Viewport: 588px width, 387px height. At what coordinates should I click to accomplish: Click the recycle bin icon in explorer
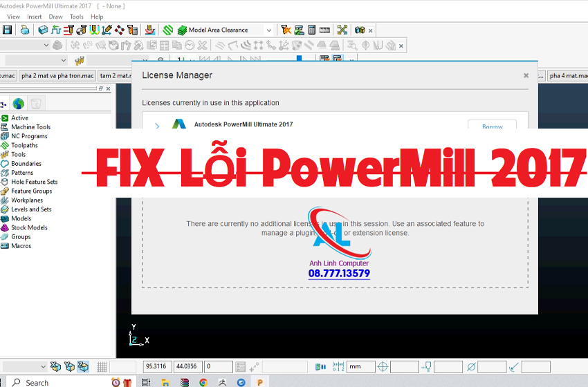point(35,104)
